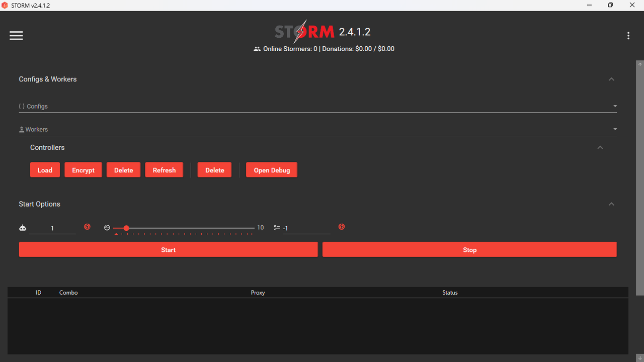Focus the -1 value input field

coord(306,228)
